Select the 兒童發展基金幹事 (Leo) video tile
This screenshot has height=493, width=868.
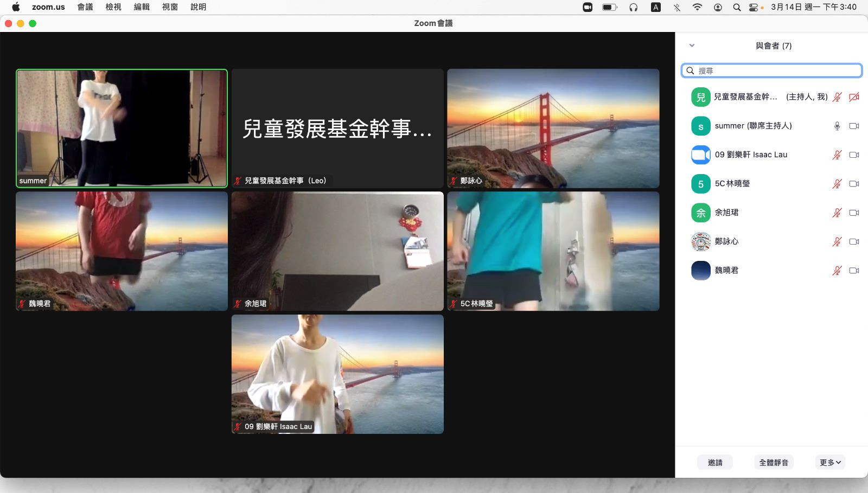coord(337,129)
